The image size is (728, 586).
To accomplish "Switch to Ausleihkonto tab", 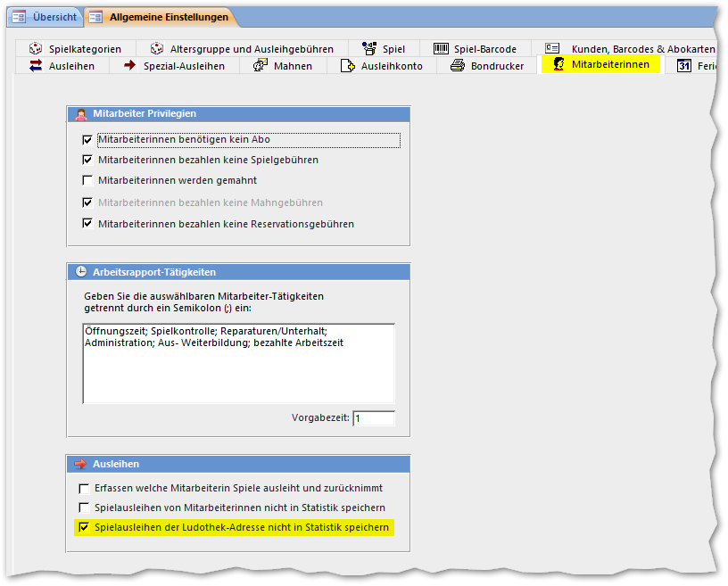I will point(382,65).
